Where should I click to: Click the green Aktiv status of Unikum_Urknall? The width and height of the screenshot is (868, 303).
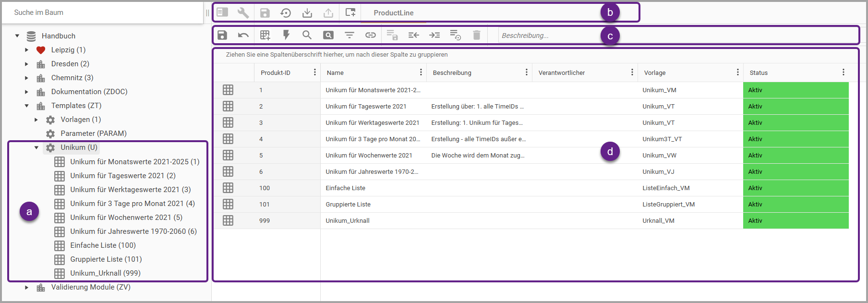[x=796, y=221]
